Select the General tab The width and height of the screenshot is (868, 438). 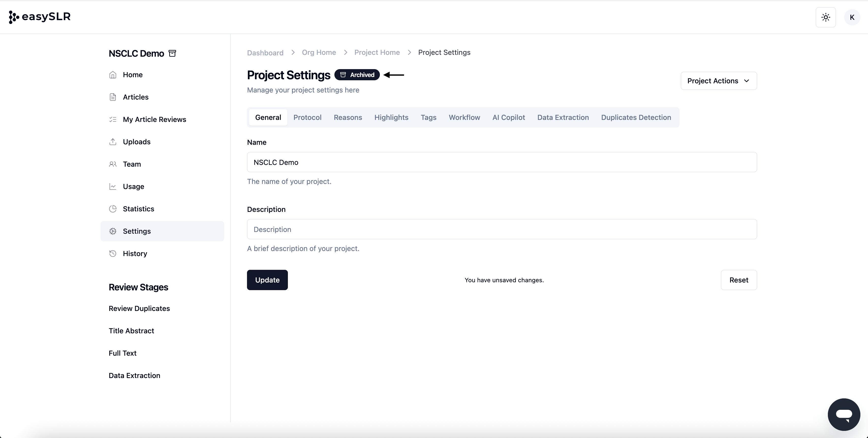click(268, 117)
